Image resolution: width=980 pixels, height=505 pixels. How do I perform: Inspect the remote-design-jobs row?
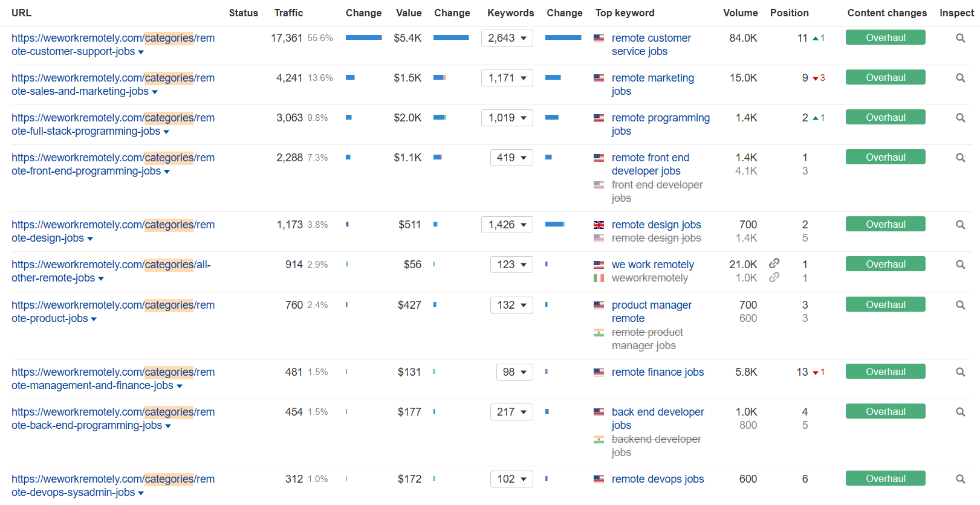(x=960, y=225)
